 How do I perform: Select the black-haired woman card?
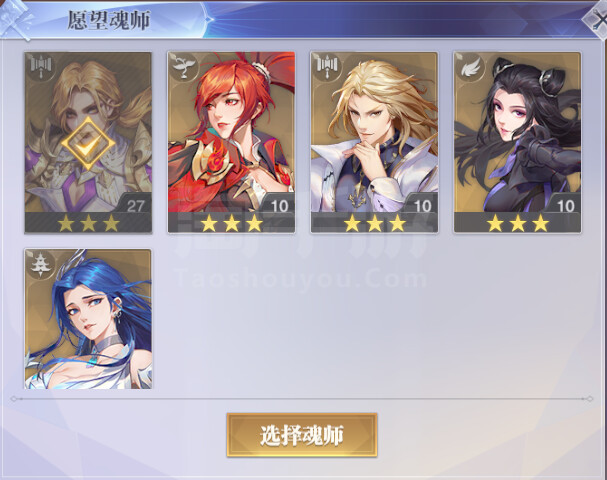tap(517, 142)
